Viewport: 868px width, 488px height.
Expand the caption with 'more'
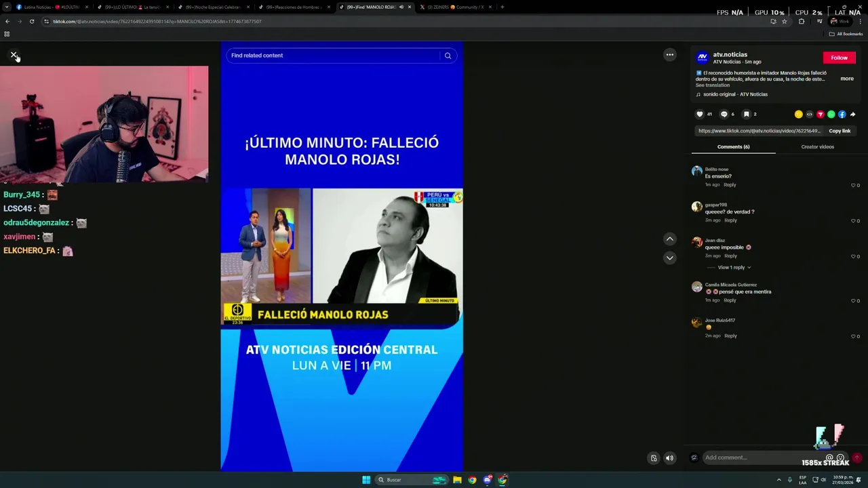pos(847,79)
